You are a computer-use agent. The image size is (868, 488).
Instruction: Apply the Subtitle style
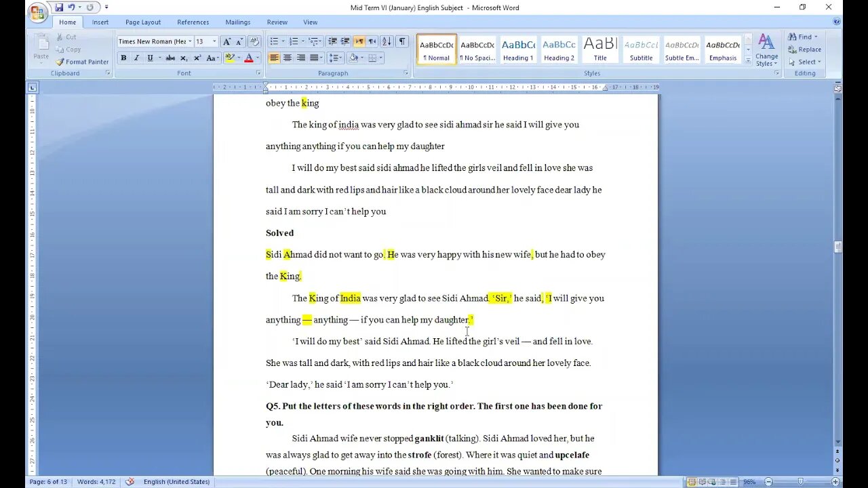tap(641, 50)
